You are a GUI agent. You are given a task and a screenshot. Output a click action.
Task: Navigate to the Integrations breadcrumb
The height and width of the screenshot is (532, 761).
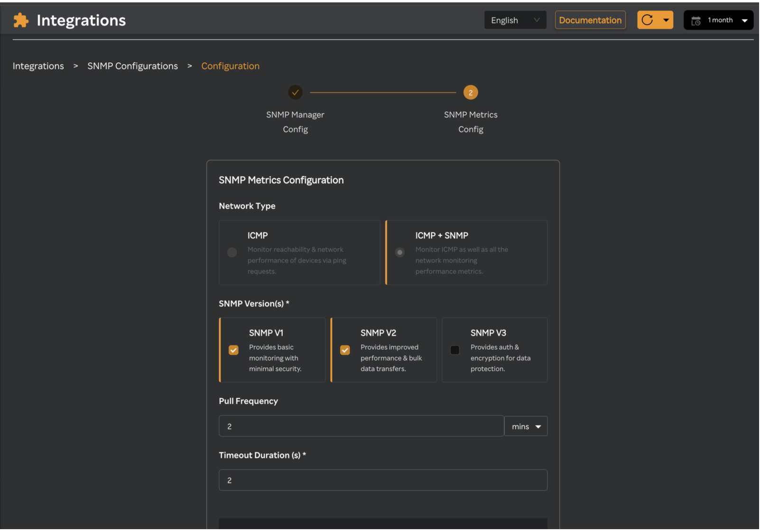click(x=38, y=66)
